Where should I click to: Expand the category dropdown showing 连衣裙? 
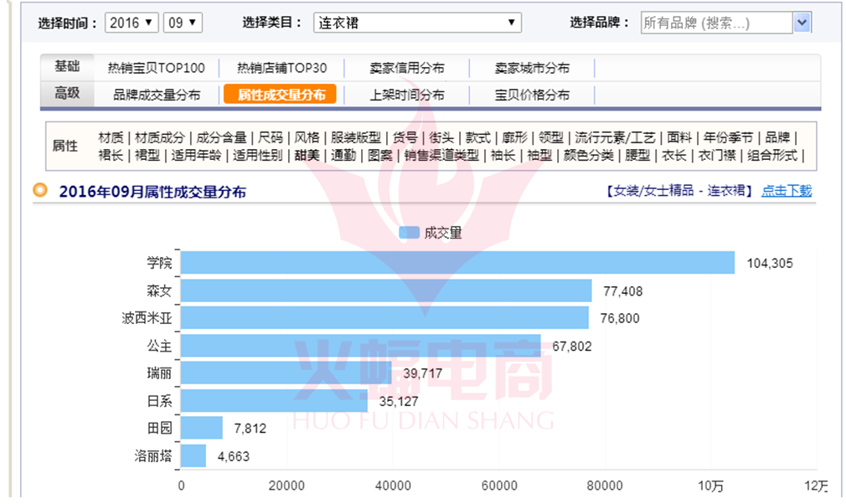tap(417, 23)
